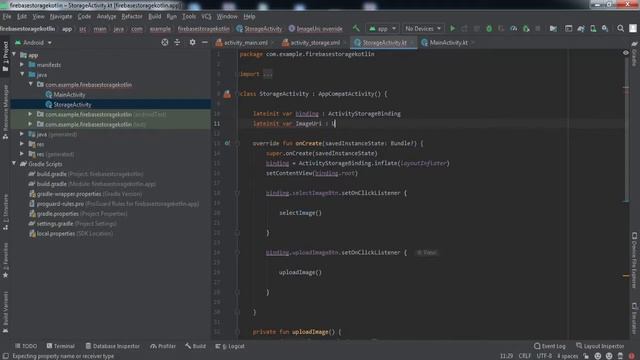Image resolution: width=640 pixels, height=360 pixels.
Task: Open the Event Log
Action: 550,346
